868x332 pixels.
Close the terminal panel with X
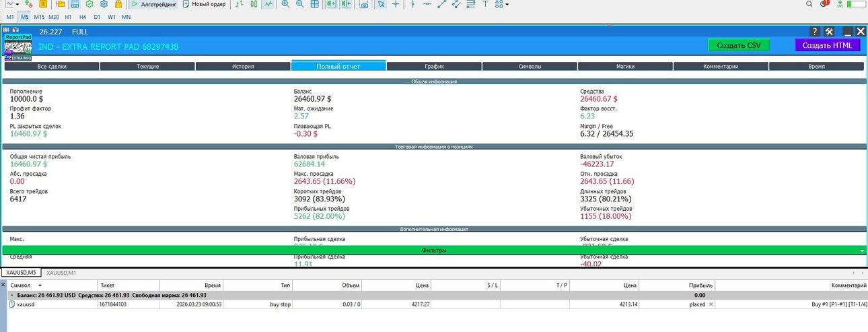[x=3, y=286]
